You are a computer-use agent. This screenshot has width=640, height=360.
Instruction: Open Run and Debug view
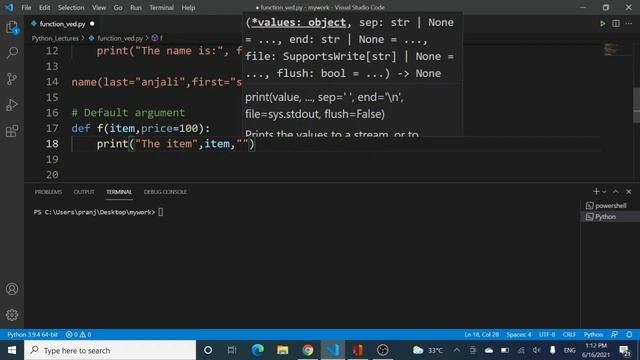point(12,105)
